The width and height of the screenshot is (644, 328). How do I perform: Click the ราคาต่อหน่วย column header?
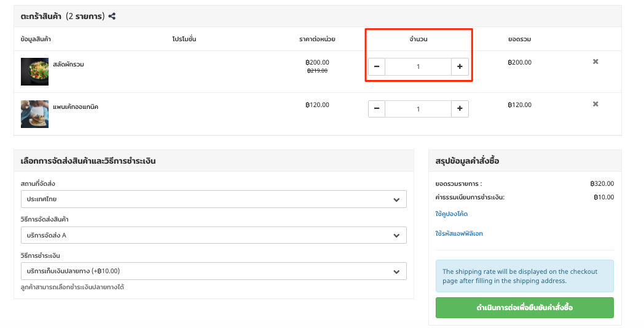[317, 39]
